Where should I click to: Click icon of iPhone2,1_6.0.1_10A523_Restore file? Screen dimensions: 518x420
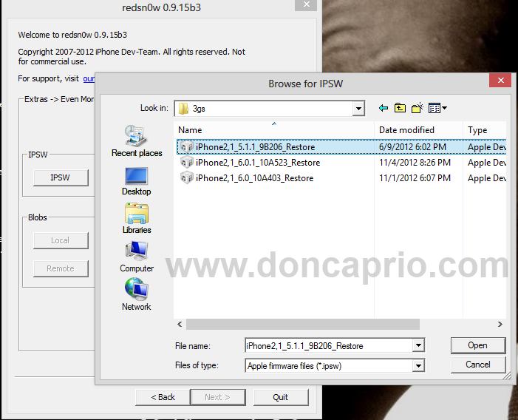coord(187,162)
